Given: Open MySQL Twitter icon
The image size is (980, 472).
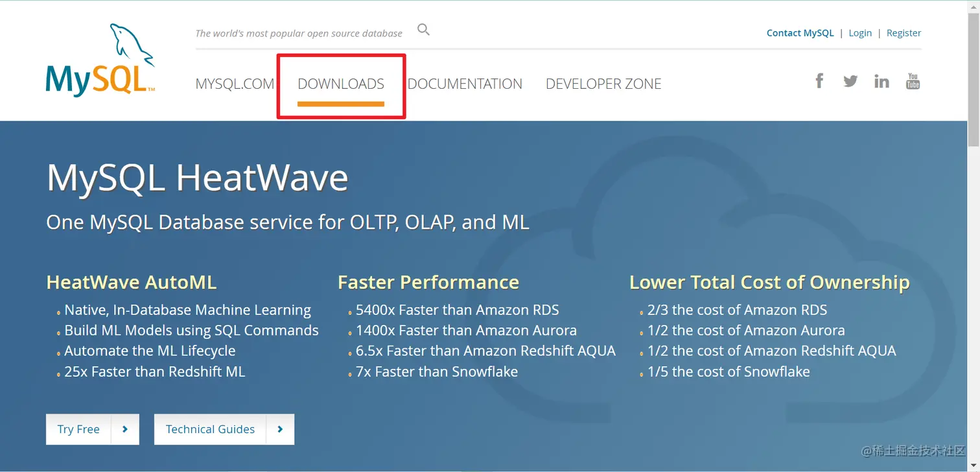Looking at the screenshot, I should 850,81.
